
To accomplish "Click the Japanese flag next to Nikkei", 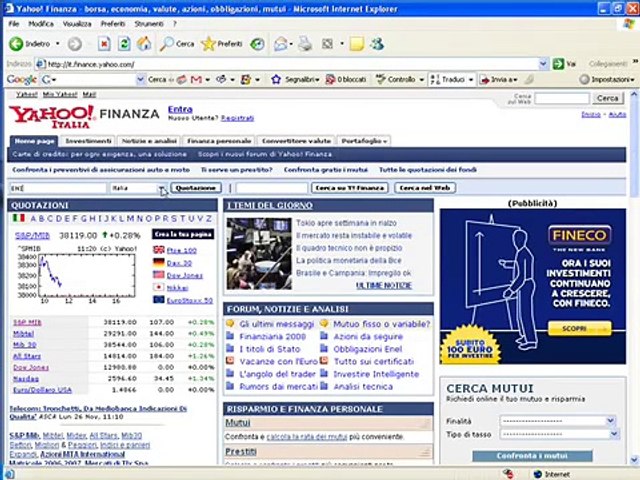I will [x=159, y=287].
